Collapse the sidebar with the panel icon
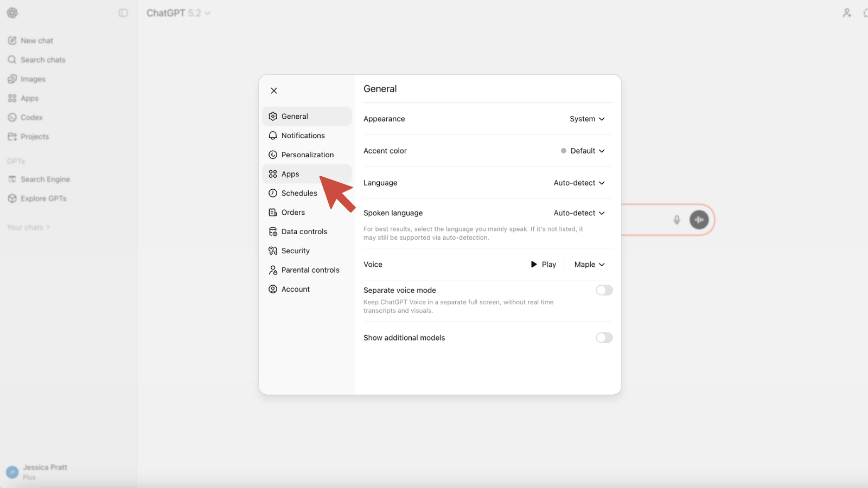 pos(123,13)
